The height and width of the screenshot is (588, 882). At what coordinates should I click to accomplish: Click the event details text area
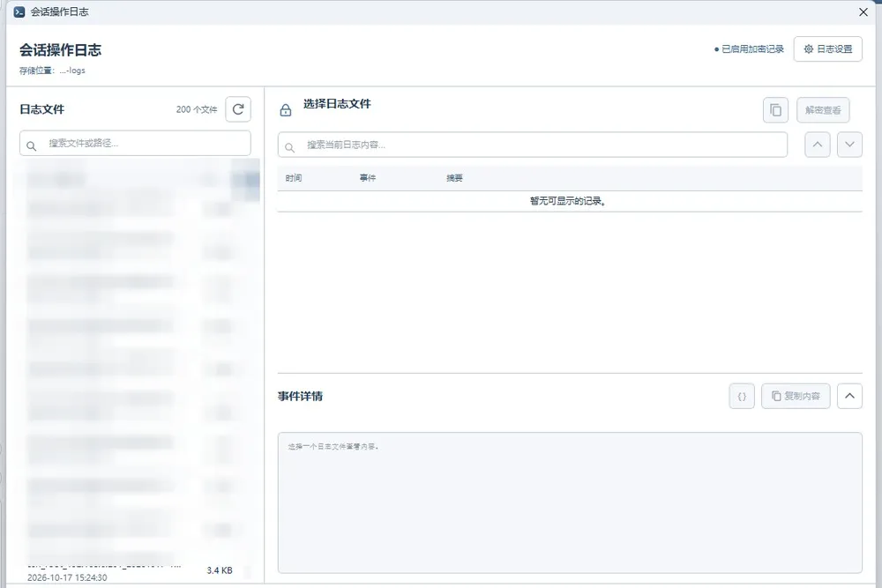point(570,502)
